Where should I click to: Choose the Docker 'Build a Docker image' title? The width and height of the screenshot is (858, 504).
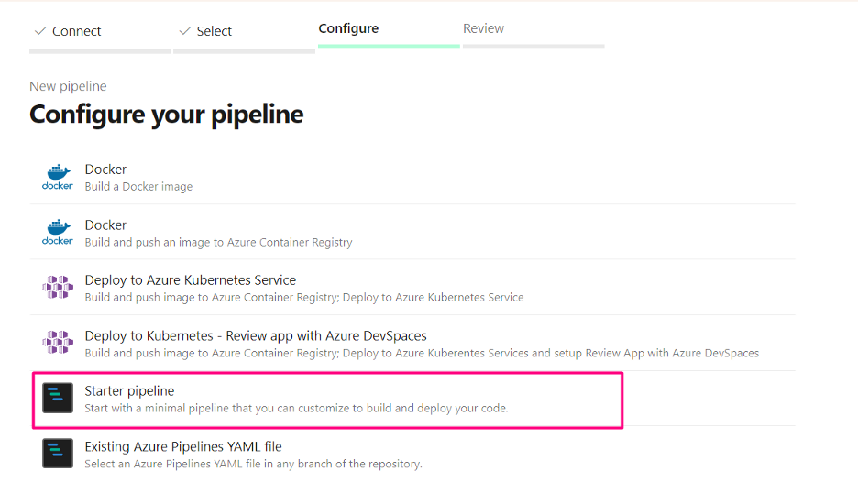click(105, 170)
